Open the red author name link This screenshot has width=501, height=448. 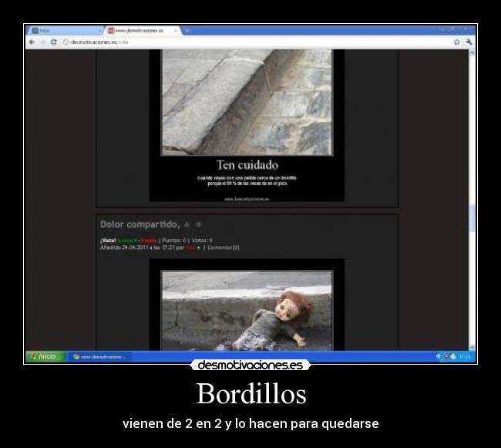(x=190, y=248)
